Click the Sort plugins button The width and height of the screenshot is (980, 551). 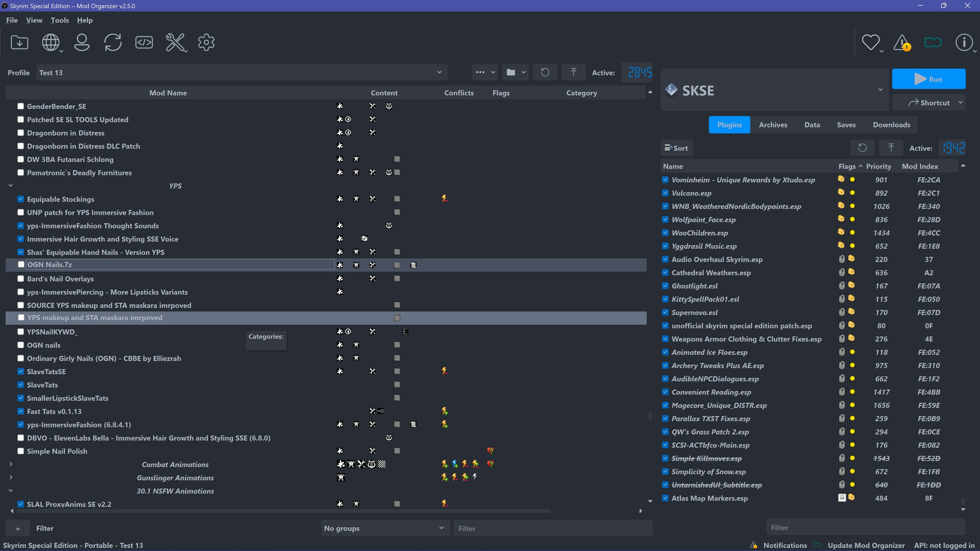[676, 148]
